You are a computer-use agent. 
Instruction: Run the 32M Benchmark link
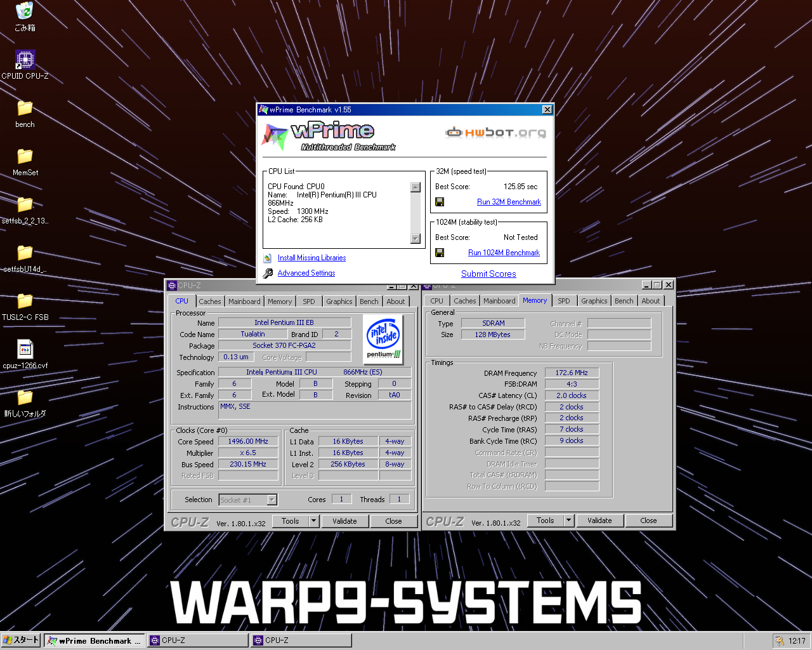[509, 202]
